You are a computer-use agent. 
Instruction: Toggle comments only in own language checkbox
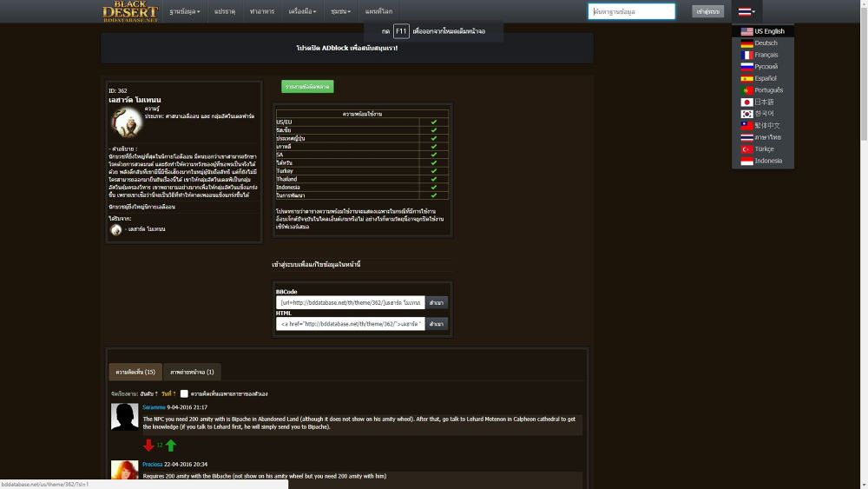click(184, 393)
